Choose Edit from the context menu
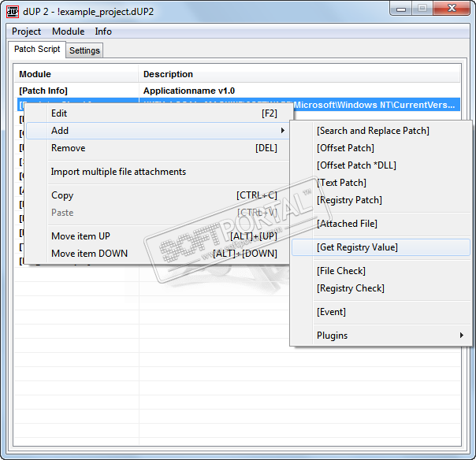The height and width of the screenshot is (460, 476). 59,113
